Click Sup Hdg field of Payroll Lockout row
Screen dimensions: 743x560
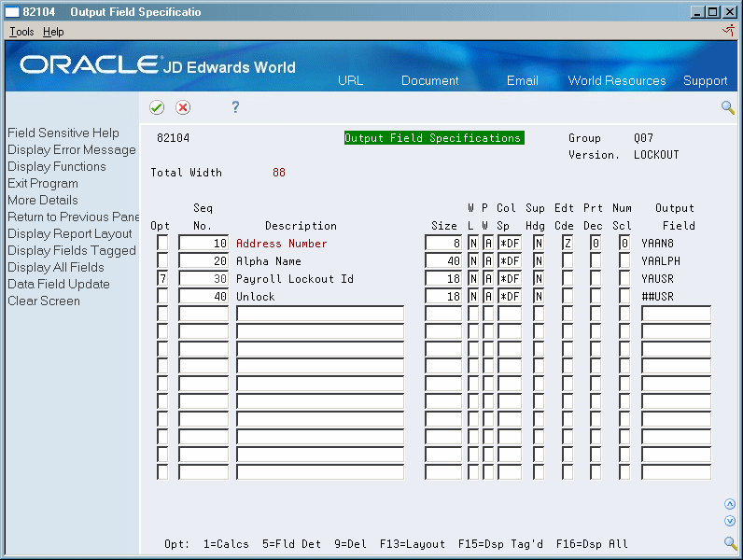[x=539, y=278]
